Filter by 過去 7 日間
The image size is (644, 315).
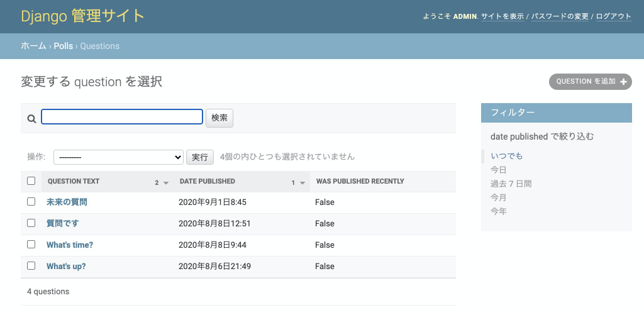click(x=511, y=184)
